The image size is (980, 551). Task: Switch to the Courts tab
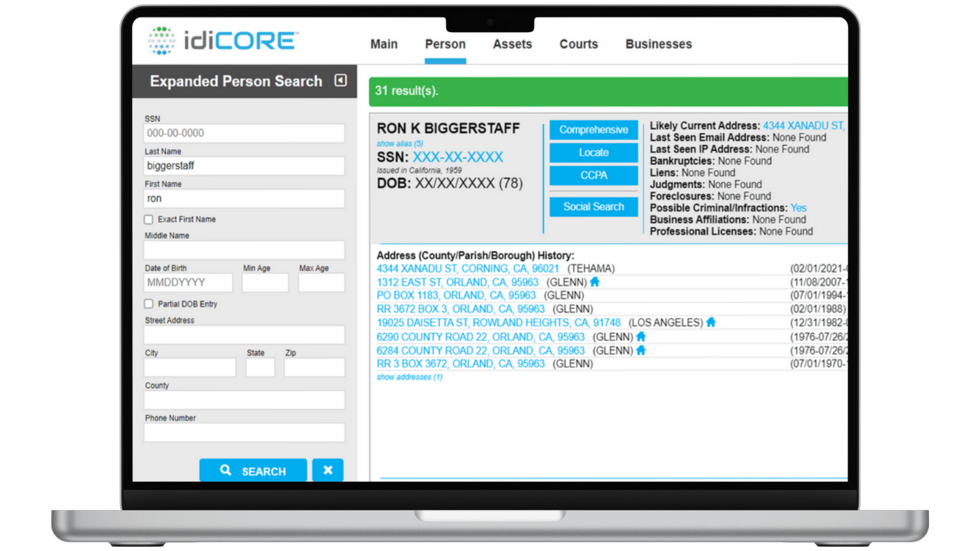click(578, 44)
